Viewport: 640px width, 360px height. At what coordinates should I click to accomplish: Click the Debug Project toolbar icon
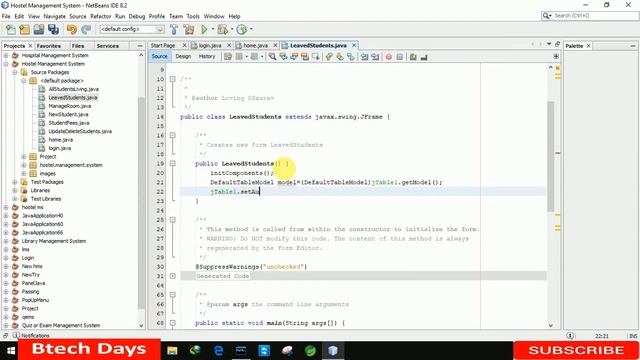pyautogui.click(x=222, y=29)
